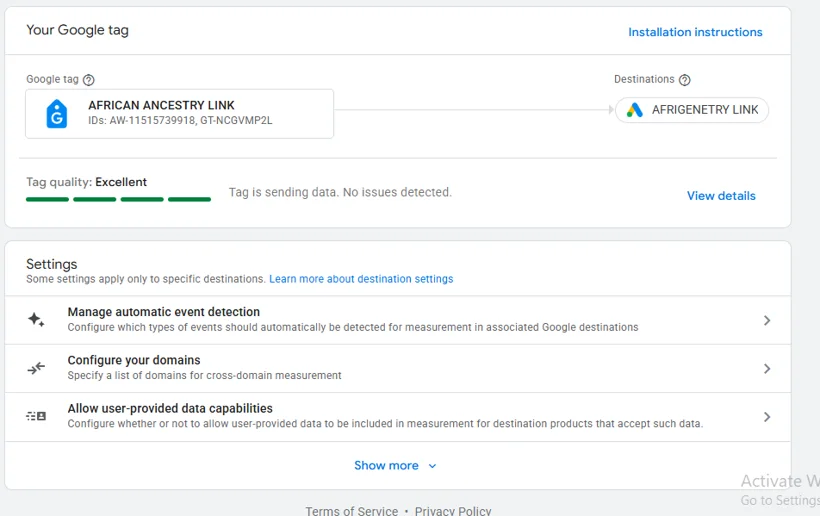Viewport: 820px width, 516px height.
Task: Open the AFRIGENETRY LINK destination chip
Action: 691,110
